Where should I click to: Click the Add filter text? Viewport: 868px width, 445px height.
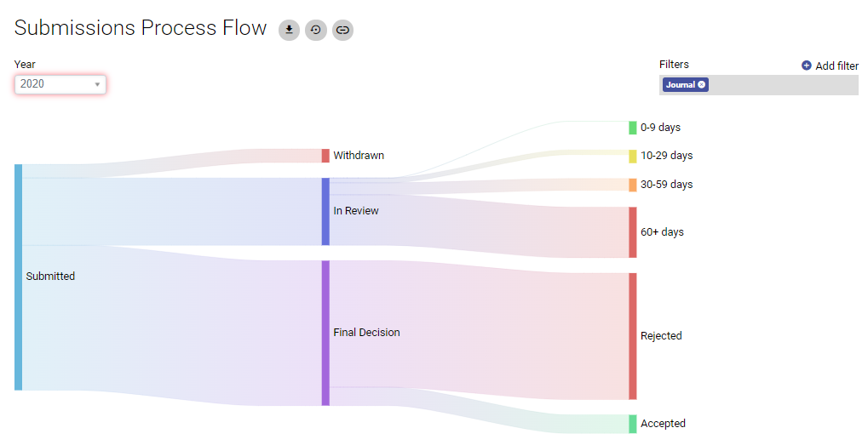836,66
